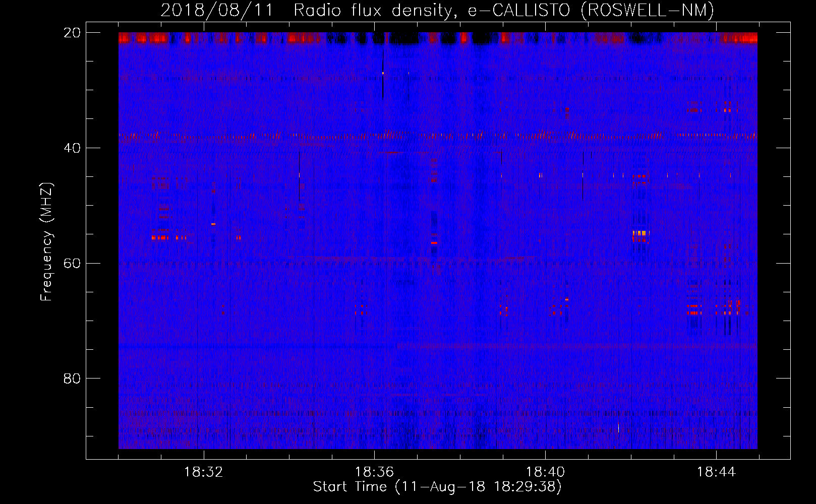This screenshot has width=816, height=504.
Task: Click the plot title mentioning e-CALLISTO ROSWELL-NM
Action: (x=437, y=10)
